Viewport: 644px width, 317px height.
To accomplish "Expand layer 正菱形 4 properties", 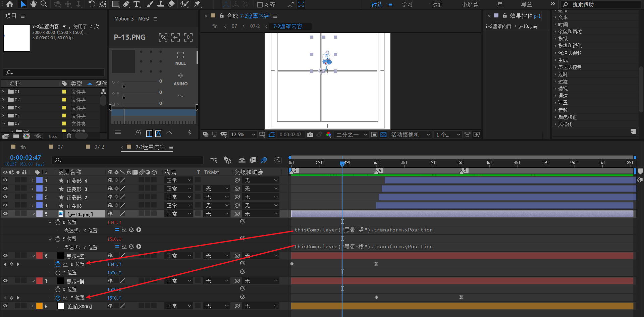I will click(33, 180).
